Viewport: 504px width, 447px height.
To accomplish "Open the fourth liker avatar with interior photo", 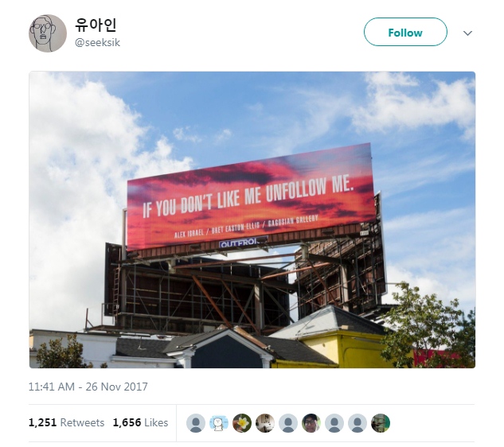I will [265, 423].
